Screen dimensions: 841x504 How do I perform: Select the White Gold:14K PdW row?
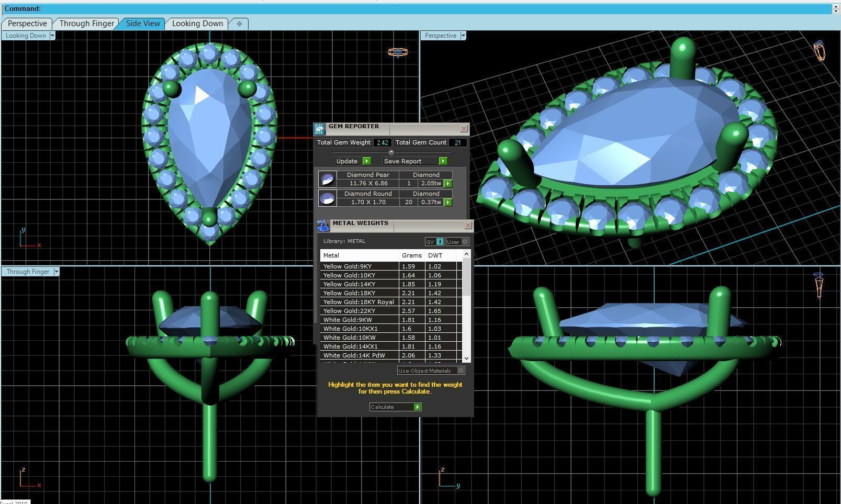click(x=391, y=355)
